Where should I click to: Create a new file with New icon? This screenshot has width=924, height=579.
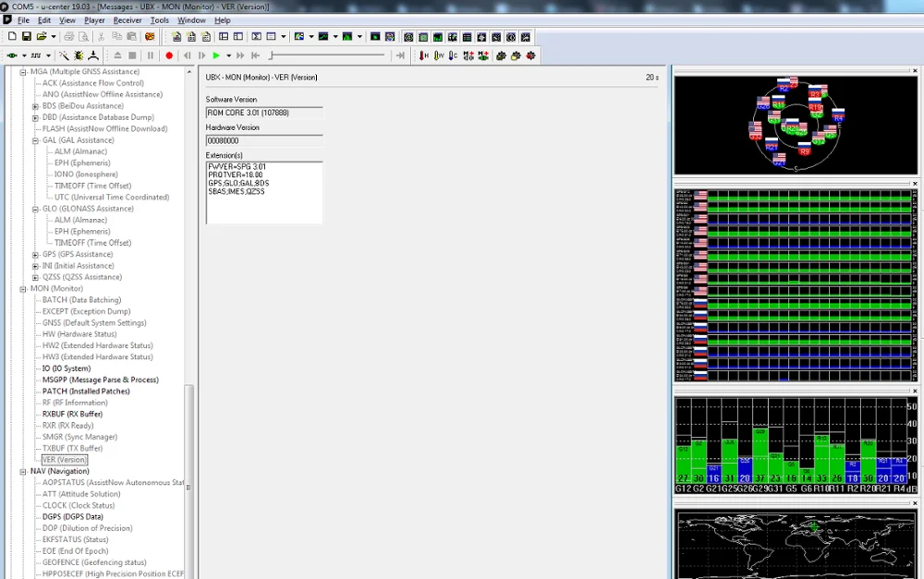pyautogui.click(x=12, y=37)
